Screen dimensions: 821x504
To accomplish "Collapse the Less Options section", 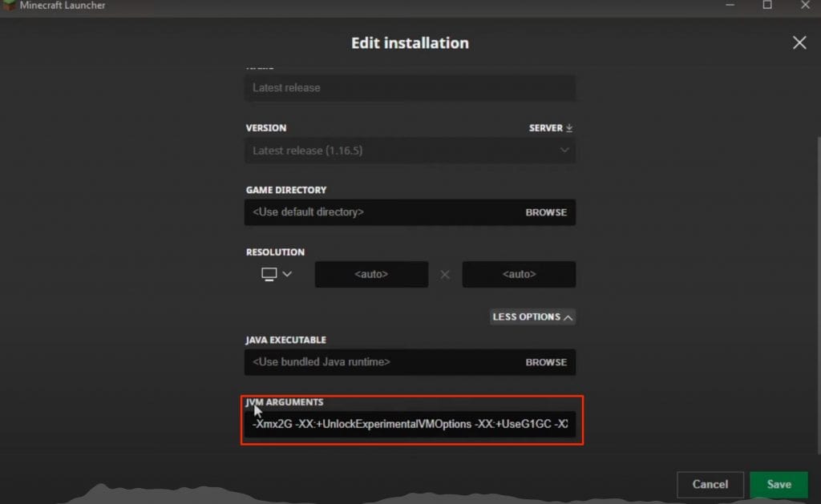I will tap(532, 317).
